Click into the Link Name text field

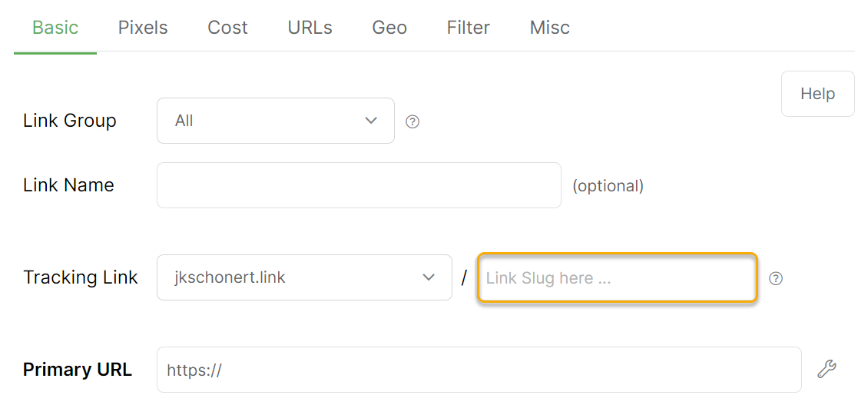[x=359, y=185]
